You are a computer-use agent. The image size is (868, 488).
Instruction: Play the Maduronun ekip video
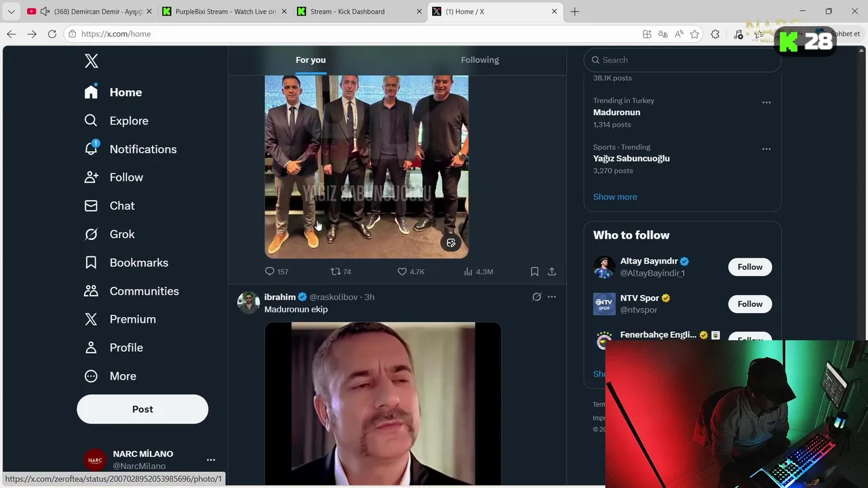(382, 404)
